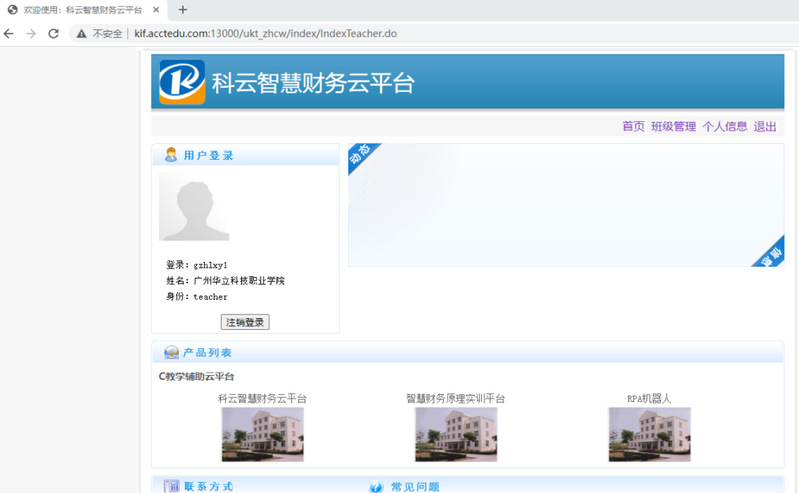Open 班级管理 from navigation menu
Image resolution: width=799 pixels, height=493 pixels.
(673, 127)
